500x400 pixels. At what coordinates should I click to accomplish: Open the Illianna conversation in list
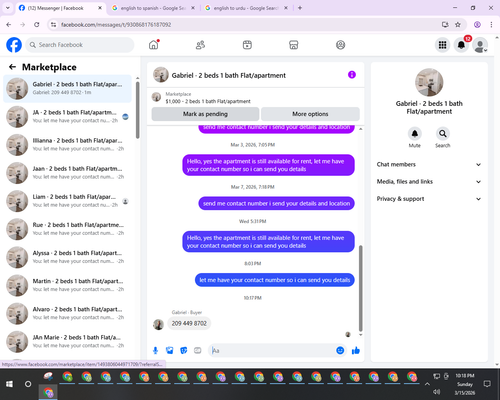click(67, 145)
